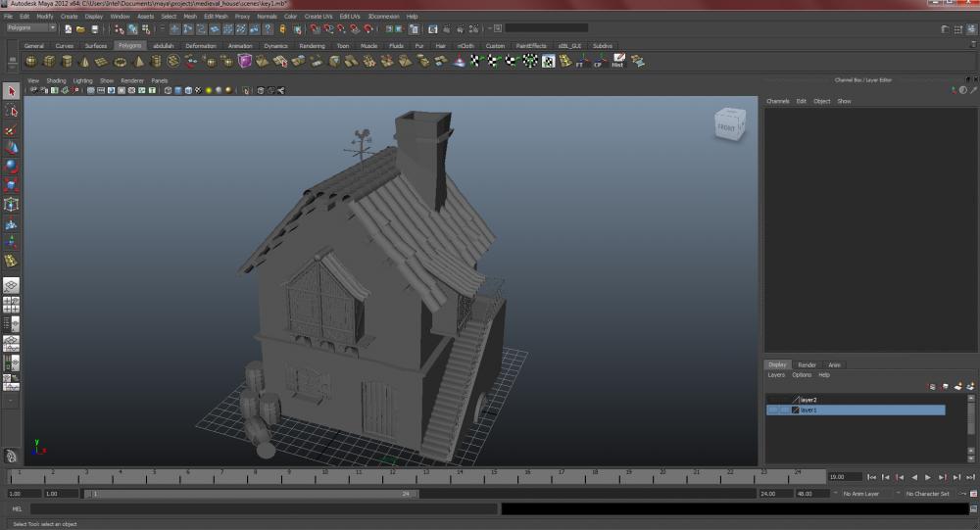Click the polygon cone shelf icon
Image resolution: width=980 pixels, height=530 pixels.
pos(84,61)
